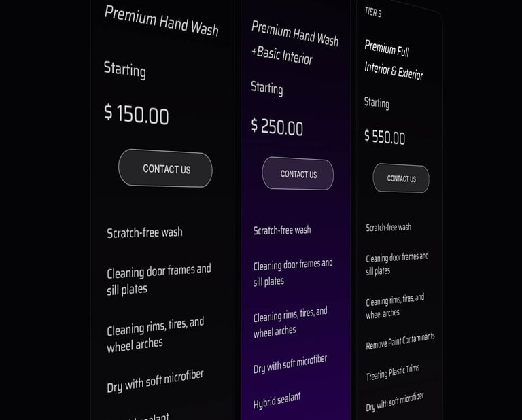
Task: Click Contact Us under the $550.00 plan
Action: tap(401, 178)
